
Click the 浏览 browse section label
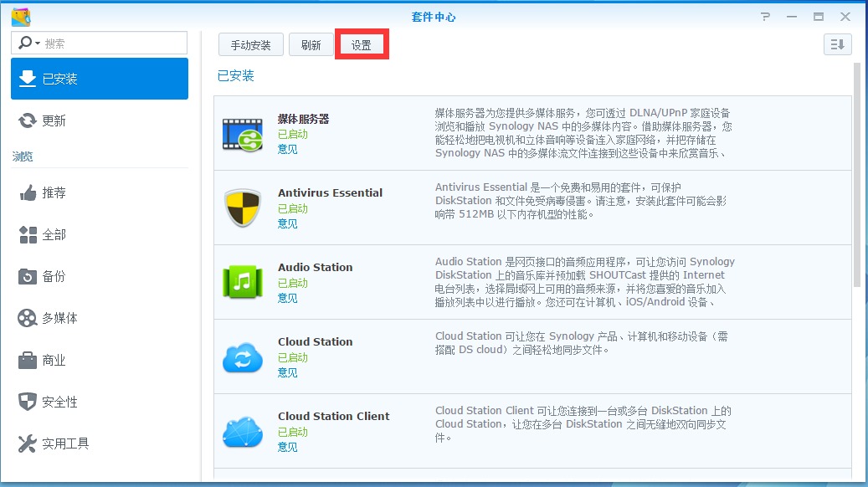pos(23,156)
